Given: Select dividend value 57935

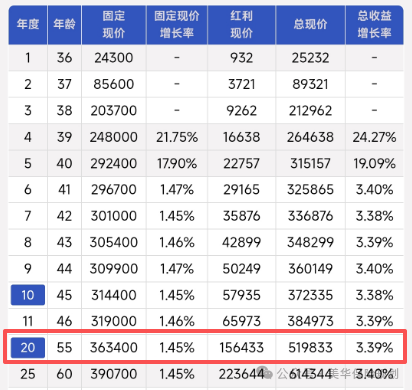Looking at the screenshot, I should tap(241, 295).
